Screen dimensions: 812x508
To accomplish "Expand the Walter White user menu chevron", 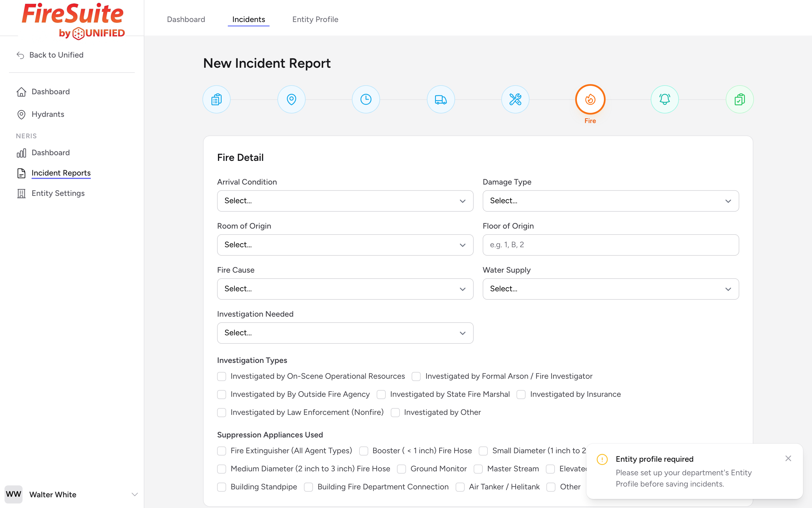I will (x=134, y=494).
